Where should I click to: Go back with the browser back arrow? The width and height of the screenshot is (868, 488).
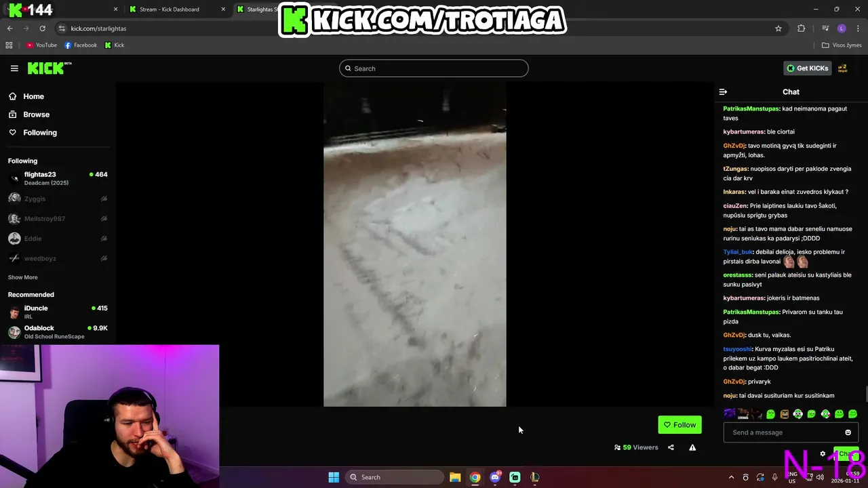[9, 28]
